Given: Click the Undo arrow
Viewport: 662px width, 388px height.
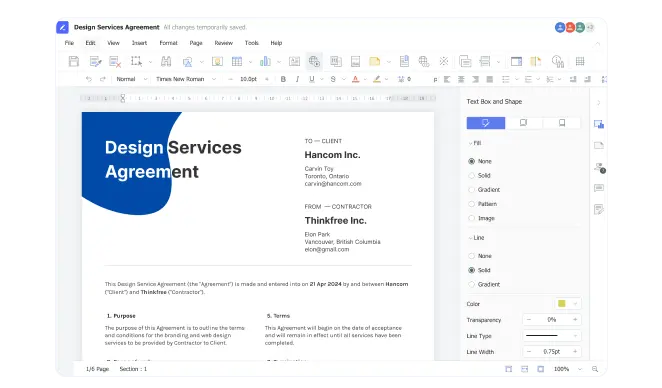Looking at the screenshot, I should pos(89,79).
